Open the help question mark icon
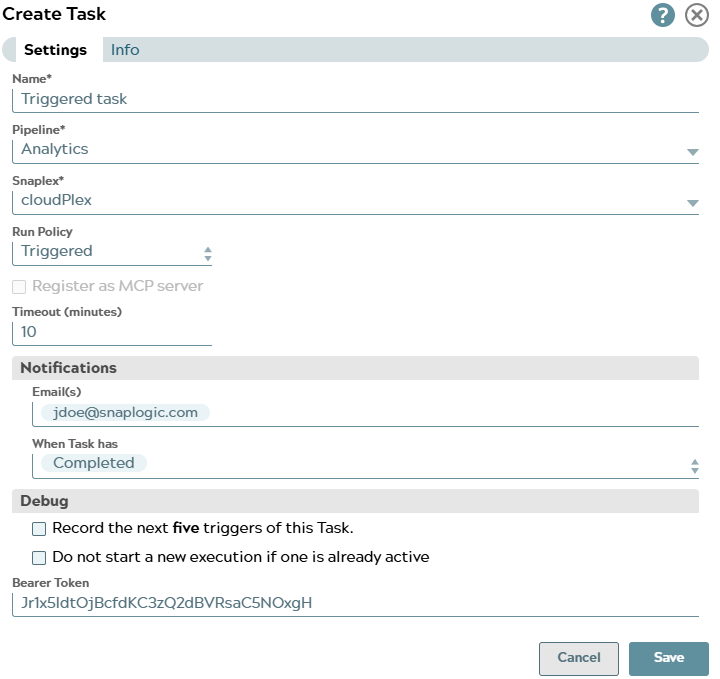The height and width of the screenshot is (679, 720). coord(662,15)
